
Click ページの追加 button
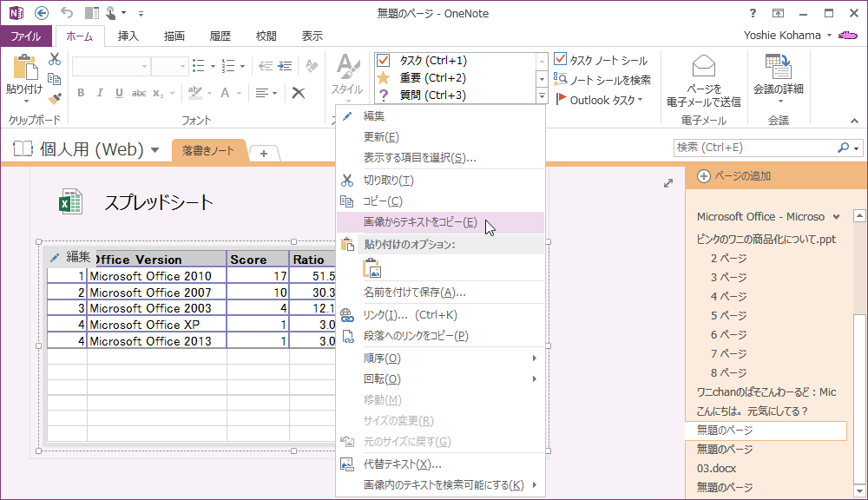click(734, 176)
